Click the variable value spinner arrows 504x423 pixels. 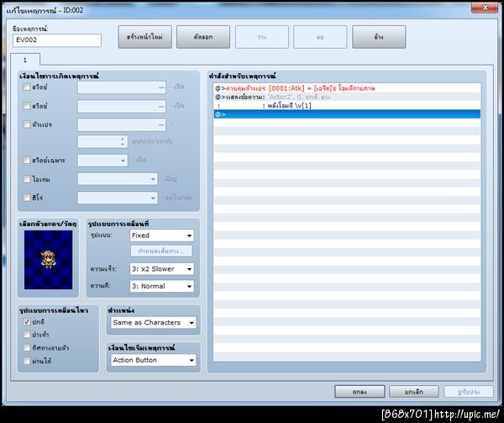click(x=123, y=141)
